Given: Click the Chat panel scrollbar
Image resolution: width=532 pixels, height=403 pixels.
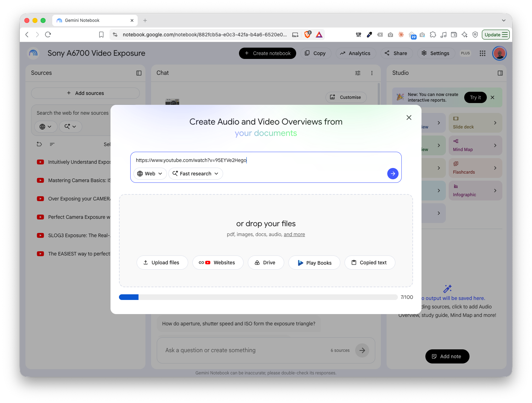Looking at the screenshot, I should (x=379, y=94).
